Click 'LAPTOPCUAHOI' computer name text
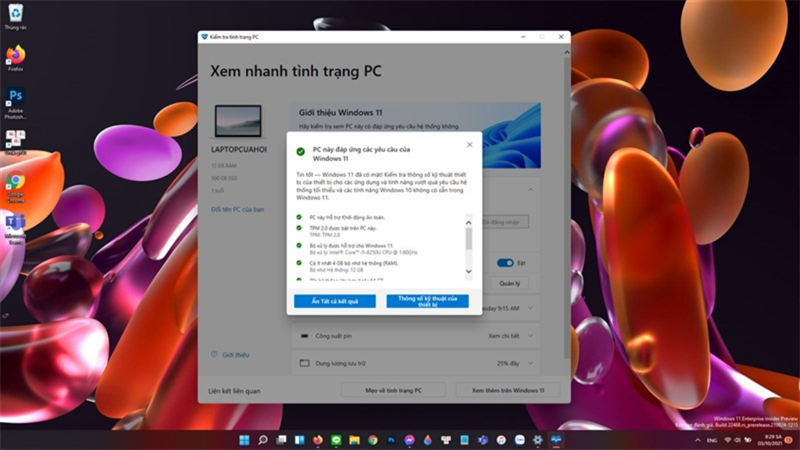The width and height of the screenshot is (800, 450). point(239,149)
